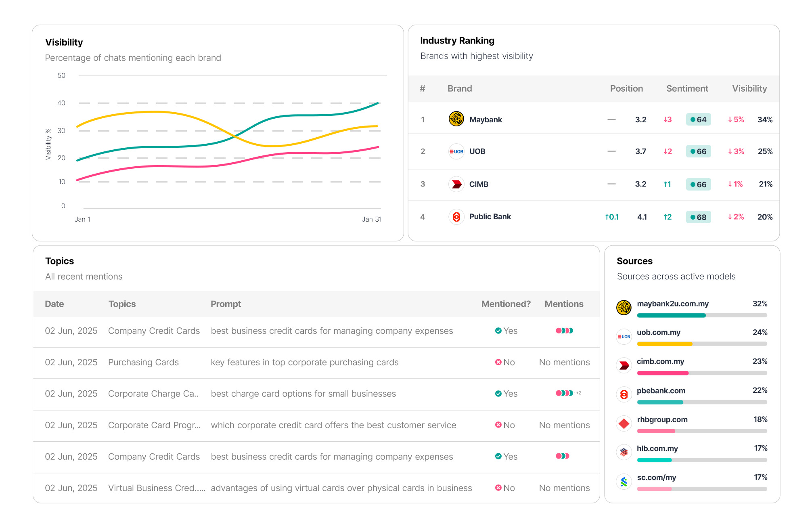Click the Yes status for Corporate Charge row

(x=506, y=394)
